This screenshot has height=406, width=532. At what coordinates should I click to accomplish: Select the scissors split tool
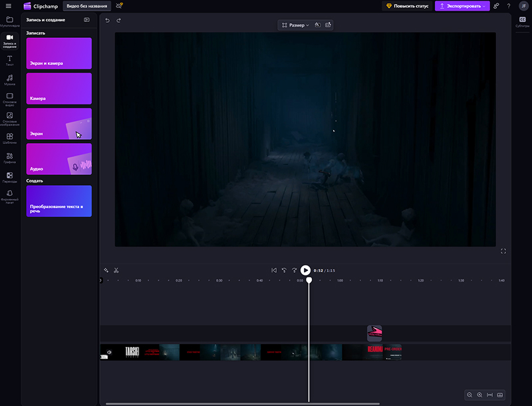click(x=116, y=270)
